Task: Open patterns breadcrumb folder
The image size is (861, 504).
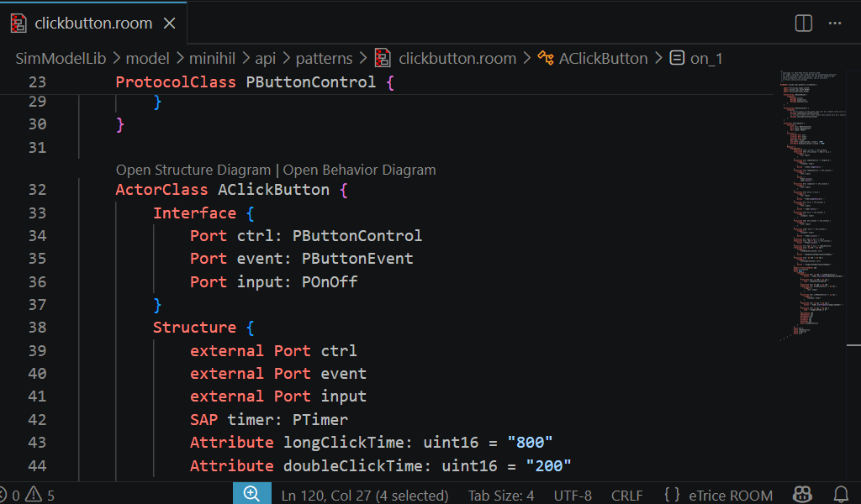Action: coord(324,58)
